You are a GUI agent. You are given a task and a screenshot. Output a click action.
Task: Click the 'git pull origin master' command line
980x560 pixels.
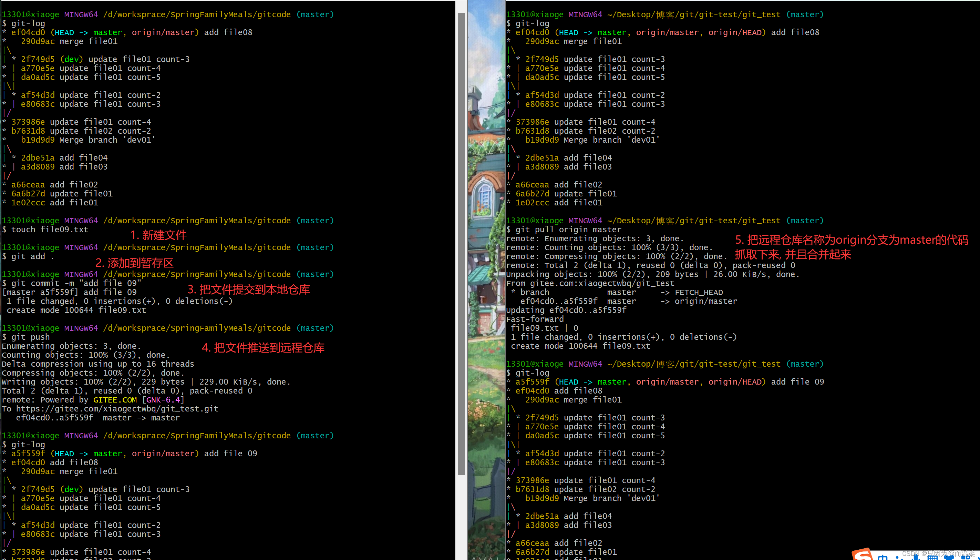click(568, 230)
